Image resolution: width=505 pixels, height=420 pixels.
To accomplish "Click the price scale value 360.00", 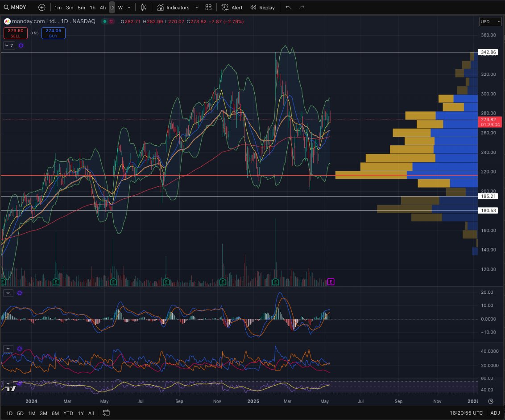I will [488, 35].
